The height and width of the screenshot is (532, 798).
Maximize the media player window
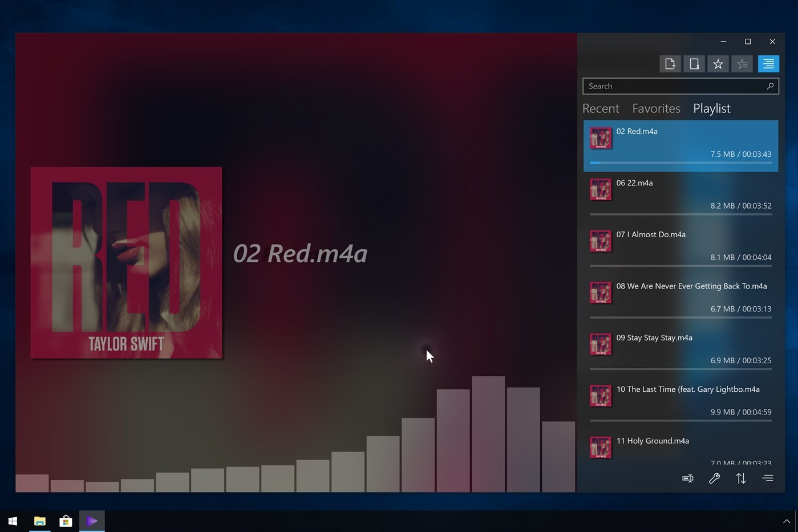[748, 42]
